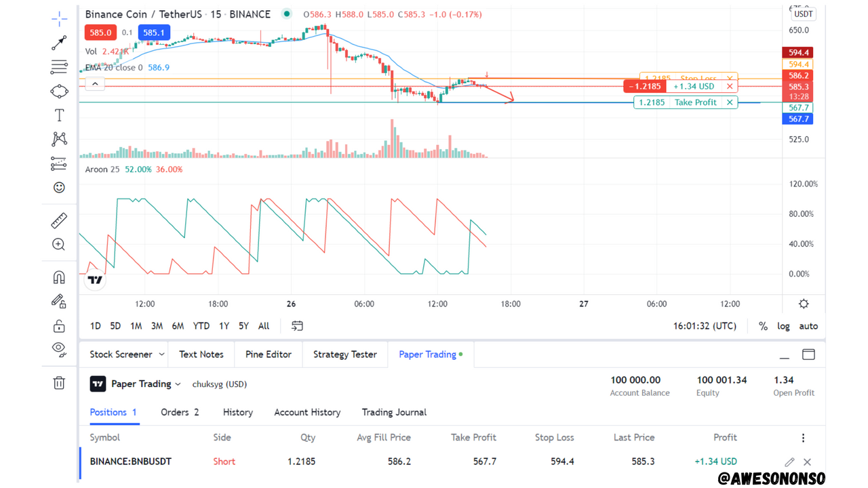Click the EMA 20 close indicator legend
Image resolution: width=868 pixels, height=488 pixels.
[114, 68]
